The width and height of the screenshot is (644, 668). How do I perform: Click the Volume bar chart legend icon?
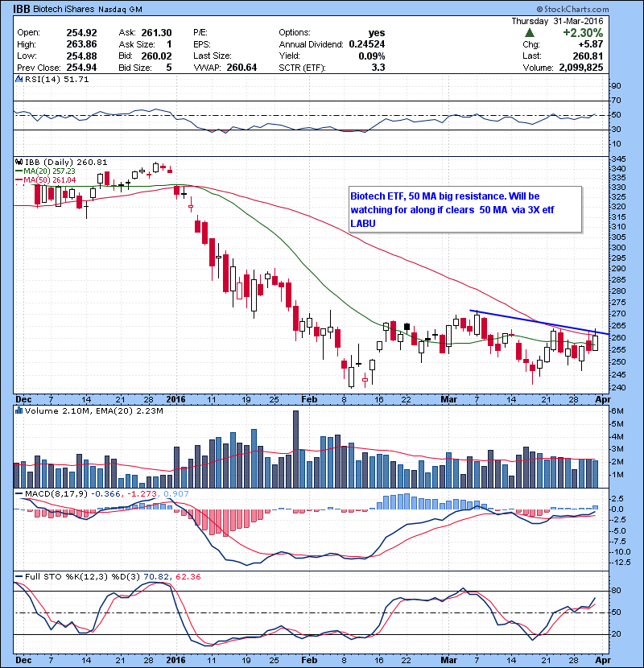coord(19,411)
